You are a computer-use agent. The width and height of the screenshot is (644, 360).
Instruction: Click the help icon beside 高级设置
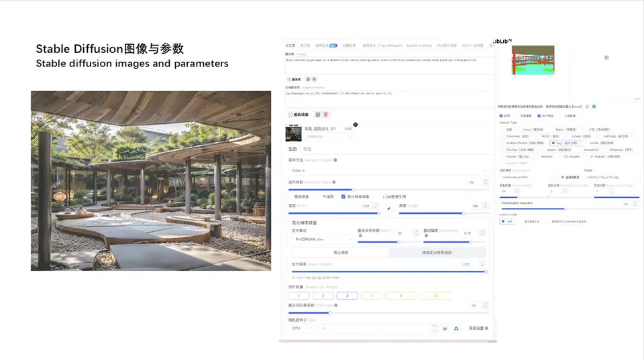coord(487,328)
